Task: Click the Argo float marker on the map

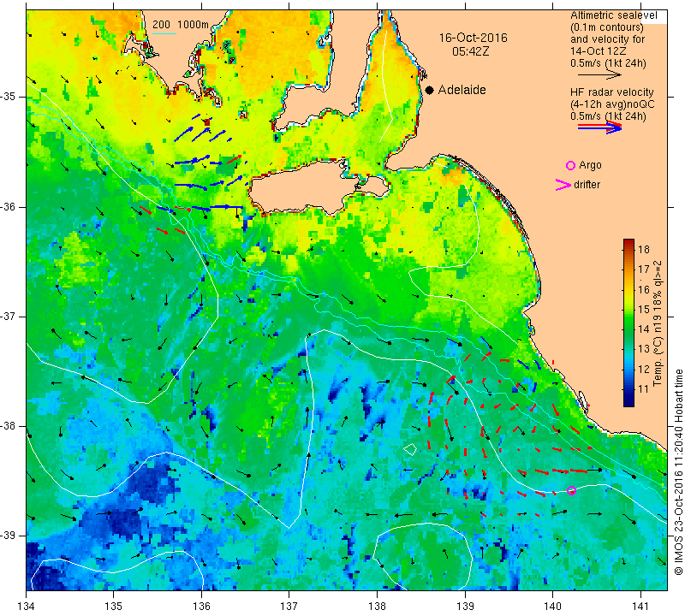Action: coord(571,490)
